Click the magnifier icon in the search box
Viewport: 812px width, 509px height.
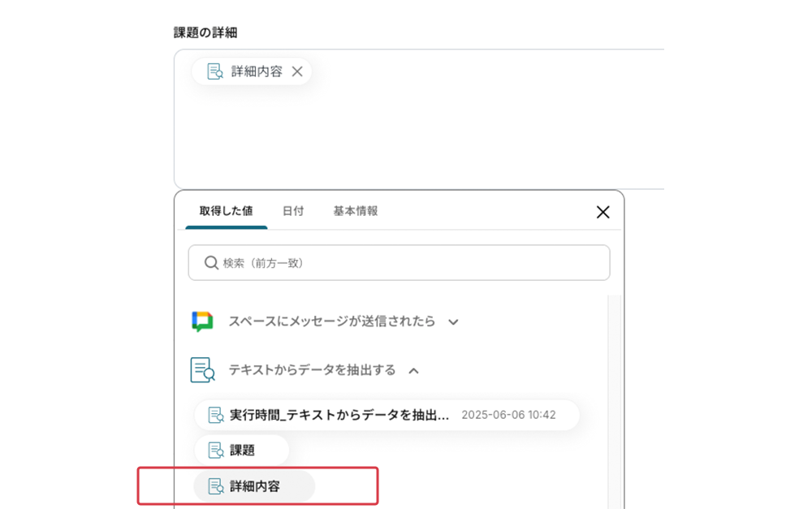coord(211,262)
